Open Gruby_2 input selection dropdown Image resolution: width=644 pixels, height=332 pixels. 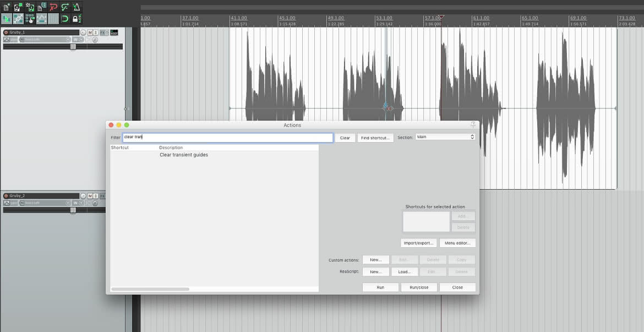click(45, 203)
